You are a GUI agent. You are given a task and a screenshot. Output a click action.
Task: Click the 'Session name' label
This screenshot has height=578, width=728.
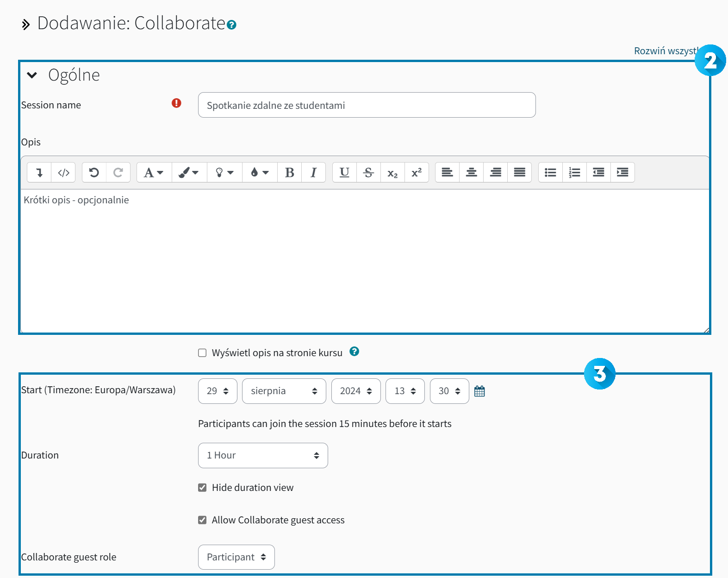pos(51,105)
